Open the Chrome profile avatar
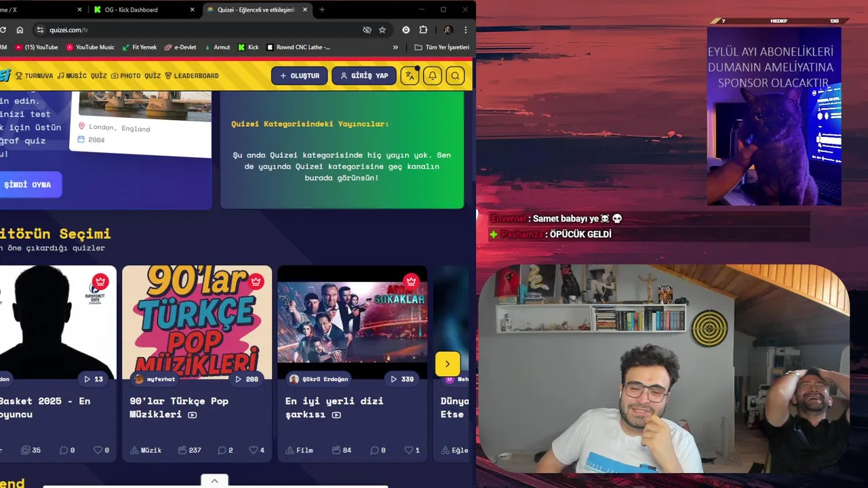Image resolution: width=868 pixels, height=488 pixels. point(448,30)
